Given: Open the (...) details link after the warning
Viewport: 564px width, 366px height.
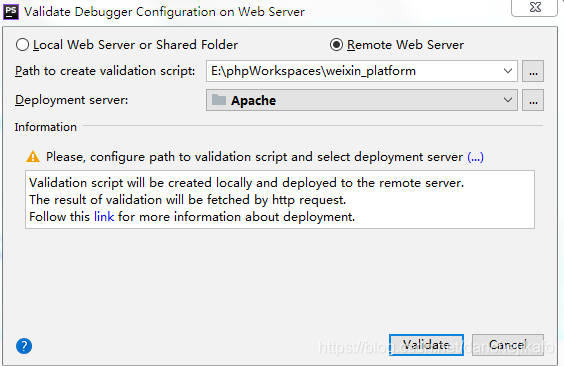Looking at the screenshot, I should [x=475, y=157].
